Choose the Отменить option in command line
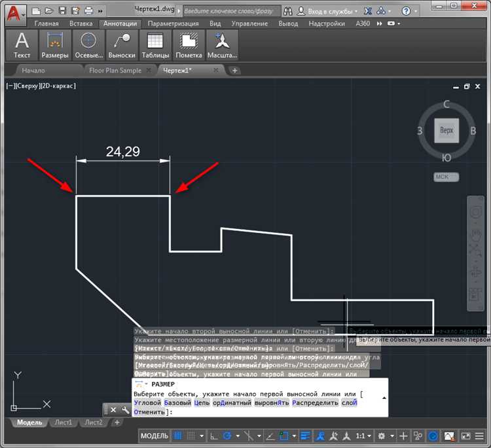The image size is (491, 448). pos(149,412)
